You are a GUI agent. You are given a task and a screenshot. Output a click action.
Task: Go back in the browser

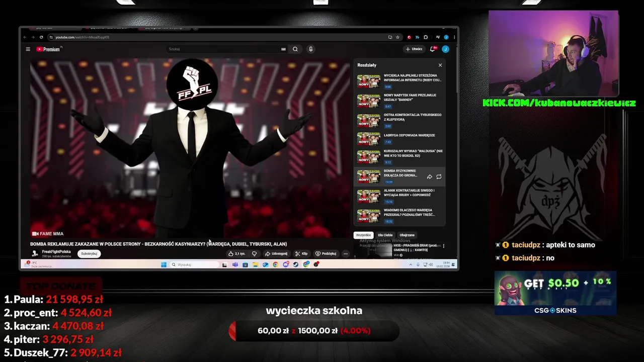(25, 37)
